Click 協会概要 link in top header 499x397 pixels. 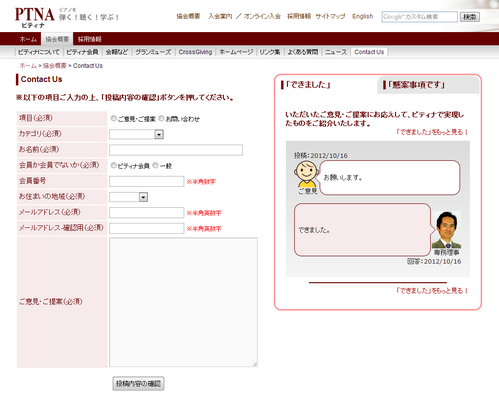[188, 16]
